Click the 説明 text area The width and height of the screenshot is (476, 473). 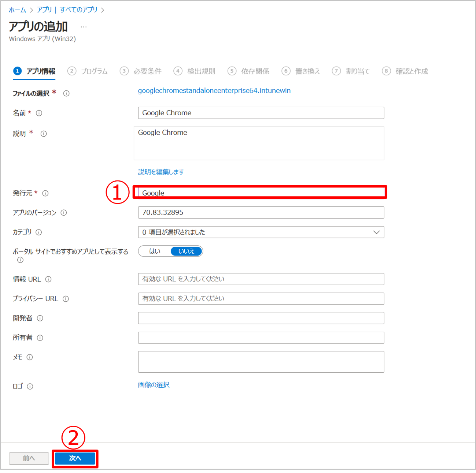[259, 144]
